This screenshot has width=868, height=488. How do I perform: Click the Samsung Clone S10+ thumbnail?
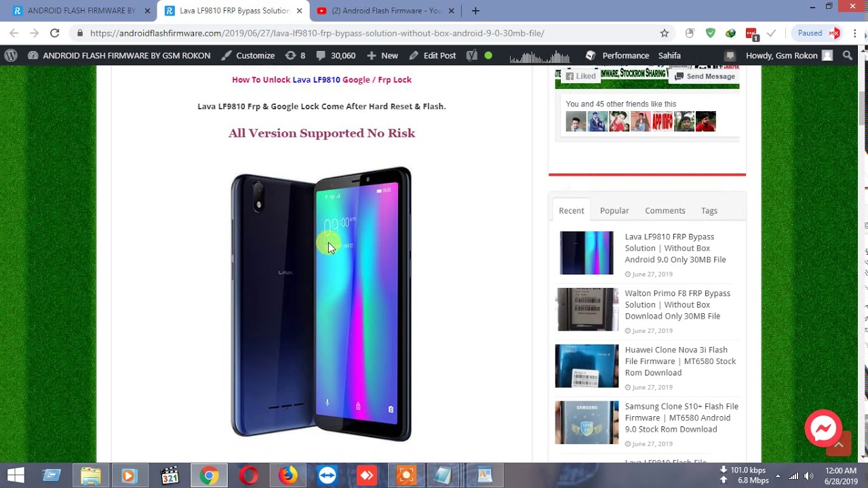pyautogui.click(x=587, y=422)
